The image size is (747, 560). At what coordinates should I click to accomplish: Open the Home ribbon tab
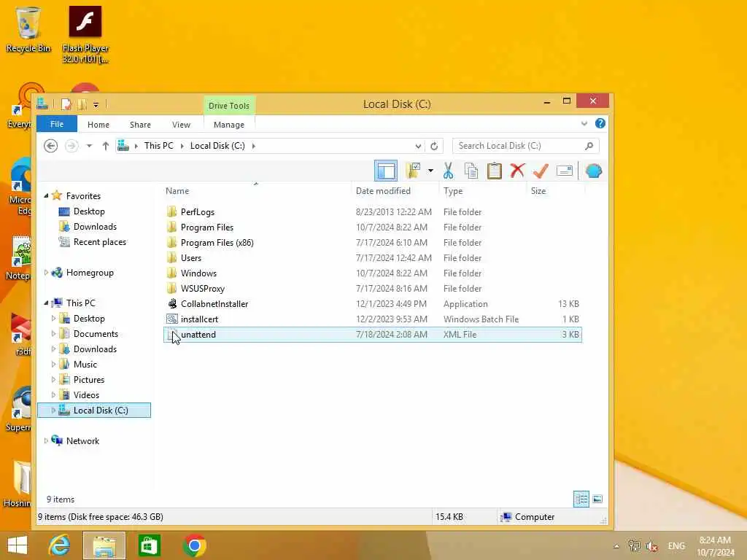pos(98,124)
